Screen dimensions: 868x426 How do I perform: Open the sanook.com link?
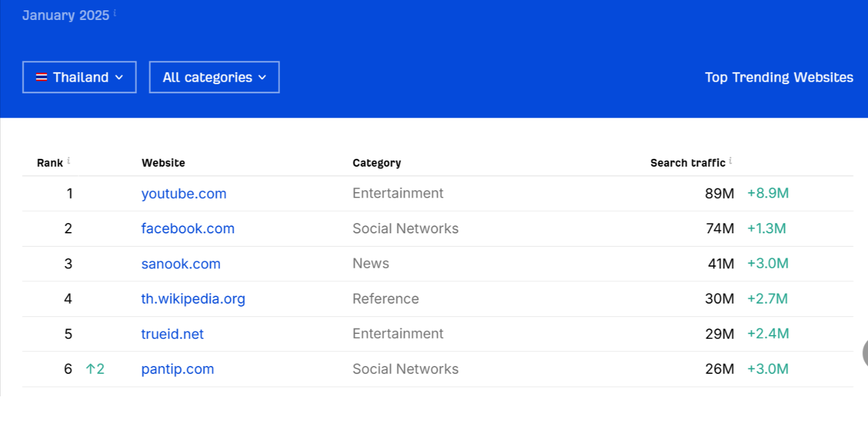(x=181, y=264)
